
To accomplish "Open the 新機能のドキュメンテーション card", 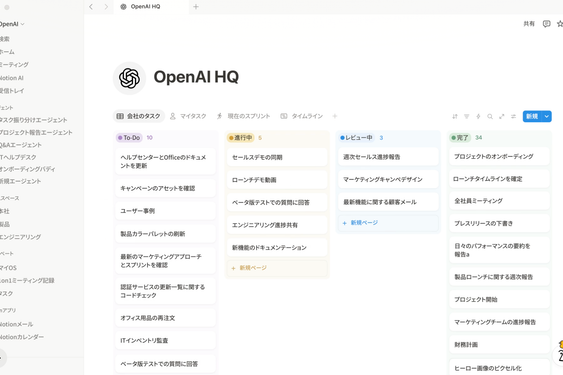I will pyautogui.click(x=277, y=248).
